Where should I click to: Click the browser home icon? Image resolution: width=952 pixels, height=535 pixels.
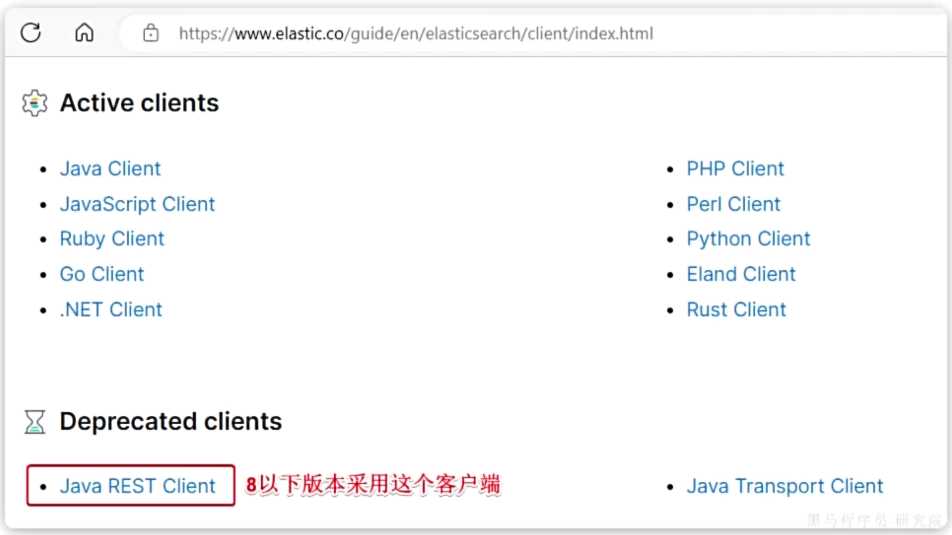point(84,33)
